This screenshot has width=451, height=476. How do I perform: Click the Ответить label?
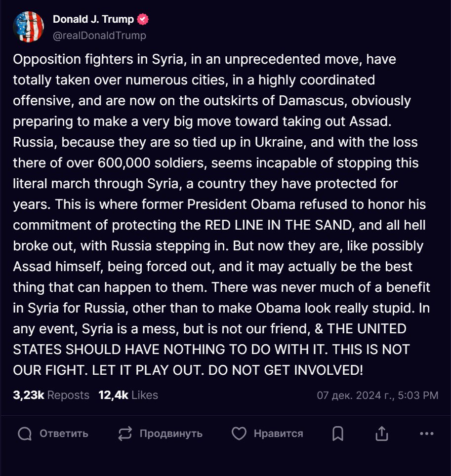pyautogui.click(x=64, y=434)
